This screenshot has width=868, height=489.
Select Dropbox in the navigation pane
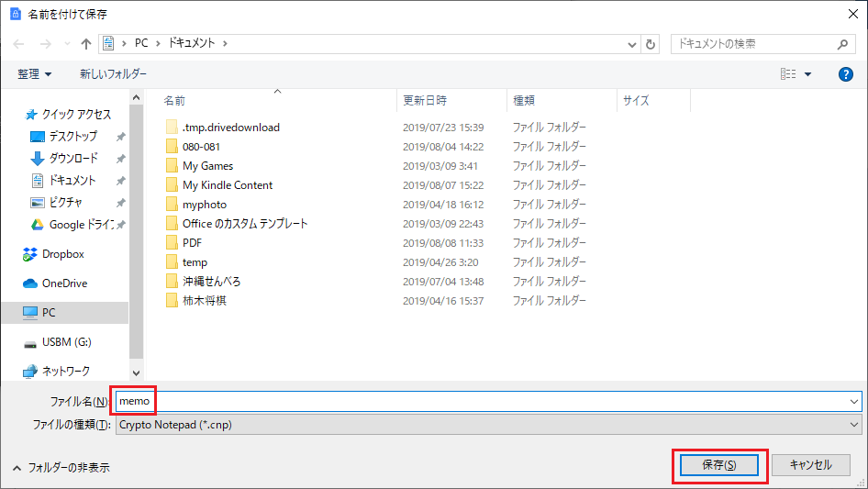pos(63,254)
